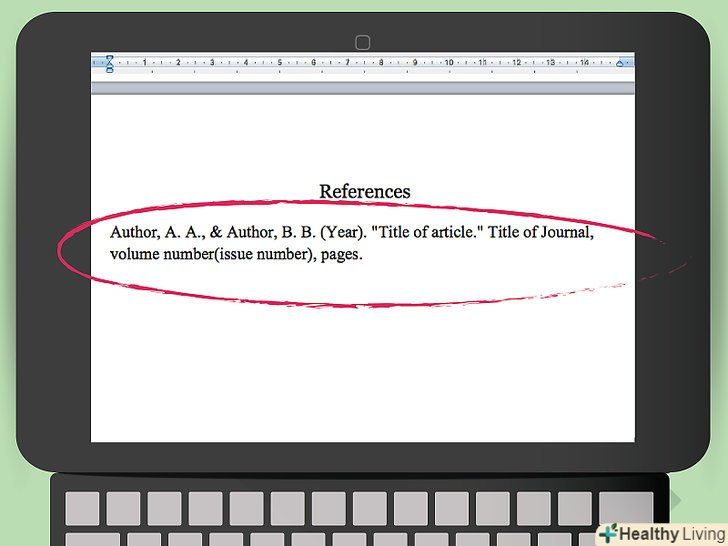Click the ruler at the 7 mark
The height and width of the screenshot is (546, 728).
click(x=347, y=63)
